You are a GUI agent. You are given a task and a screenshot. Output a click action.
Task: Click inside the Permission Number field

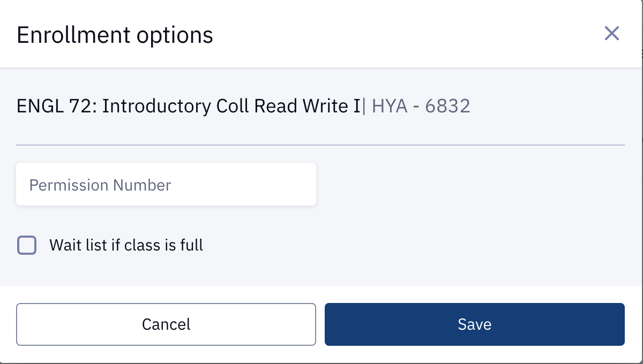tap(166, 184)
